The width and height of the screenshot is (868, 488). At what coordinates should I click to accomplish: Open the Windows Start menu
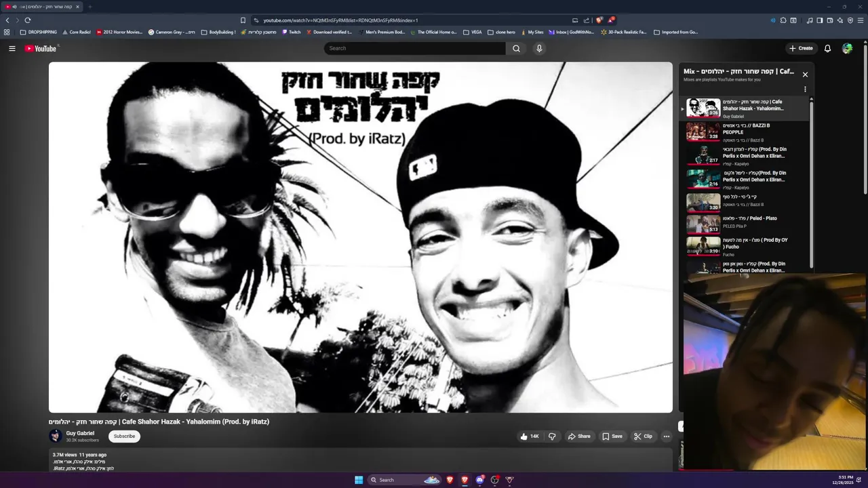click(x=359, y=480)
